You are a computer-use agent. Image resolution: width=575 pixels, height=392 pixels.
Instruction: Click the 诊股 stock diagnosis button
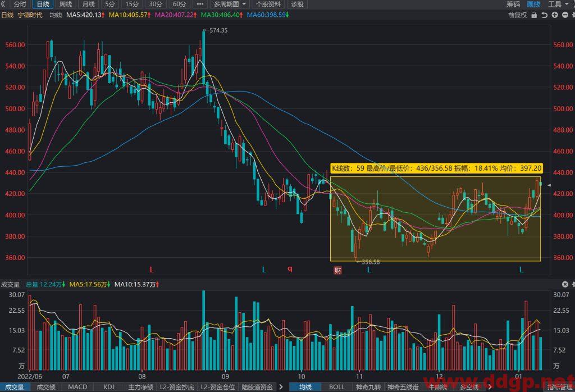(x=297, y=4)
